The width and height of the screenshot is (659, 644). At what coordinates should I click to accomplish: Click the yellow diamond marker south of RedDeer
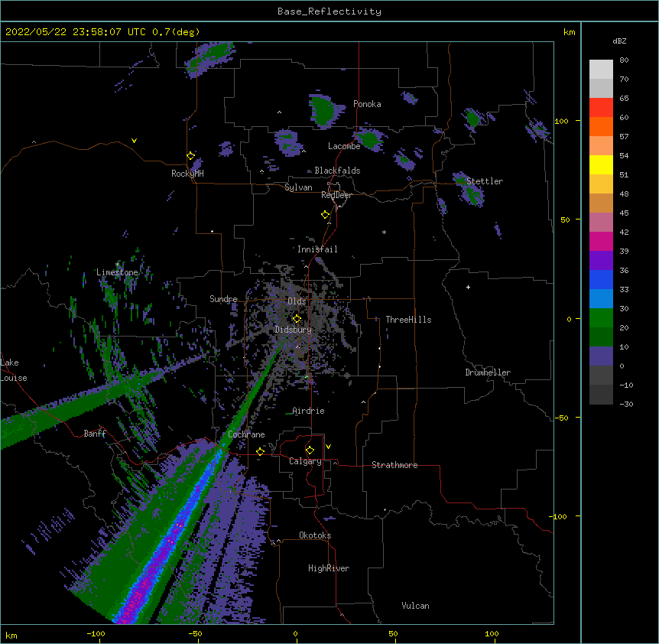[x=325, y=215]
